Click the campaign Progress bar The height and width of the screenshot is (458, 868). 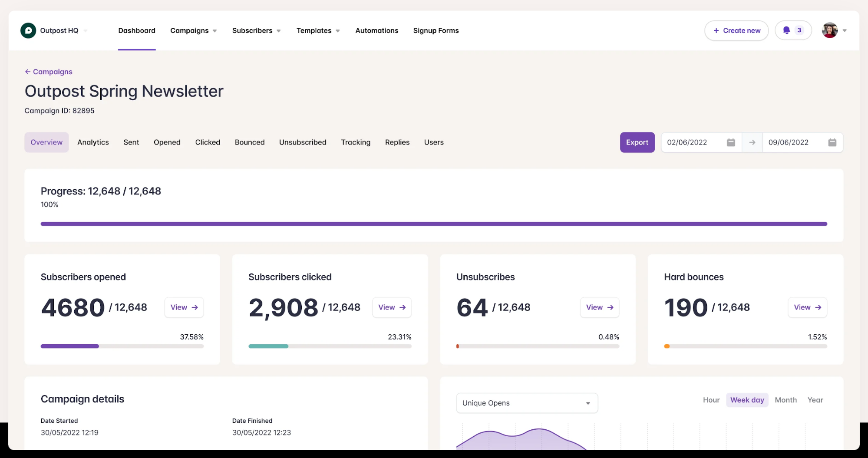point(434,224)
